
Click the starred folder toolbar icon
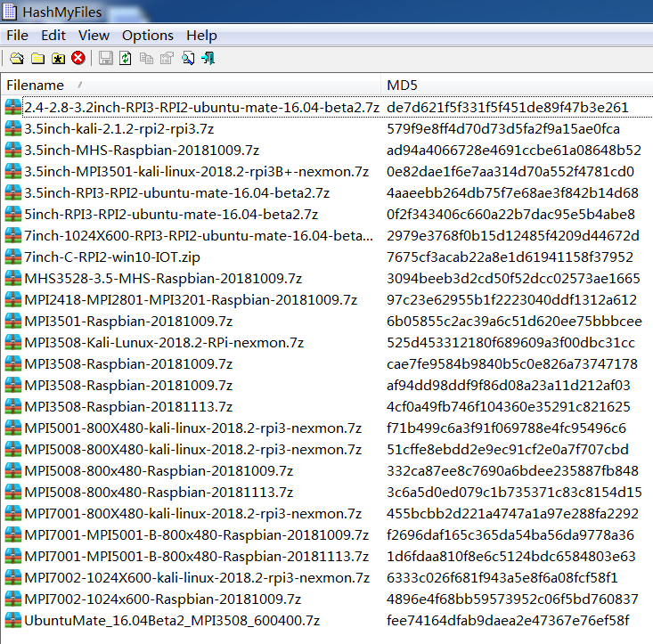point(58,59)
